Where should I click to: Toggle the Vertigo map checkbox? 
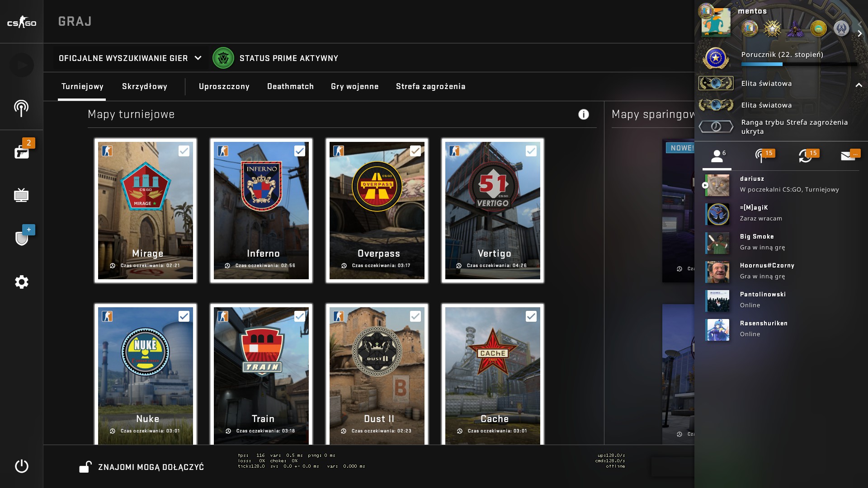click(x=531, y=151)
